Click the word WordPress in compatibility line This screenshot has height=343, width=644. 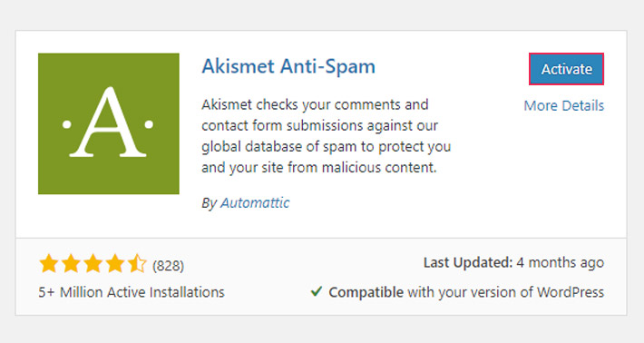point(571,292)
